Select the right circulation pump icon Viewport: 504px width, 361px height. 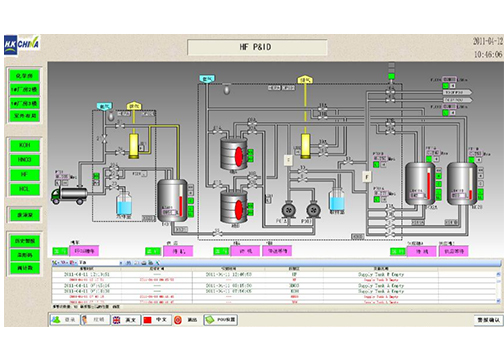313,210
